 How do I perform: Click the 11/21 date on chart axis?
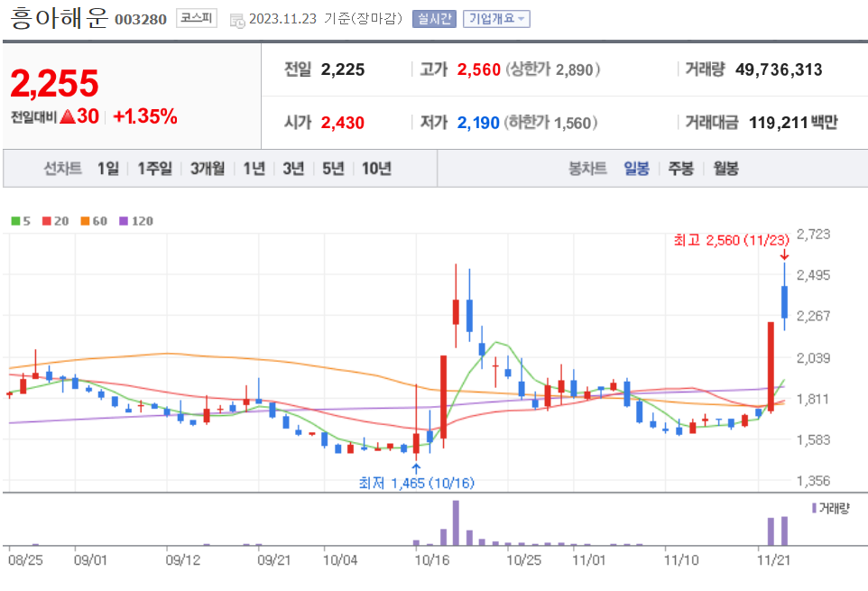point(773,560)
